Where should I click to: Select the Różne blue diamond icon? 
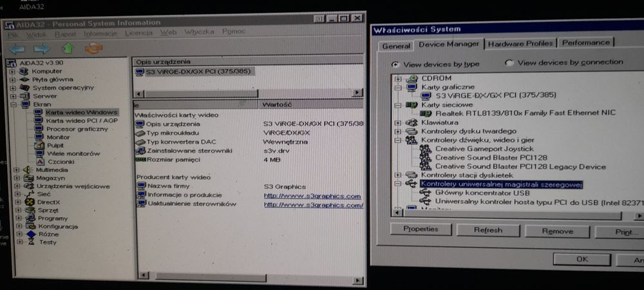[31, 234]
